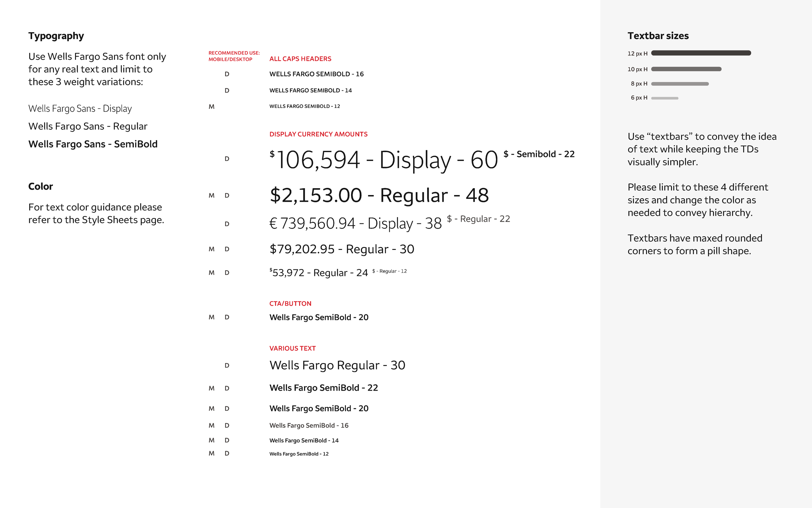Click the Color section heading
Image resolution: width=812 pixels, height=508 pixels.
[40, 187]
